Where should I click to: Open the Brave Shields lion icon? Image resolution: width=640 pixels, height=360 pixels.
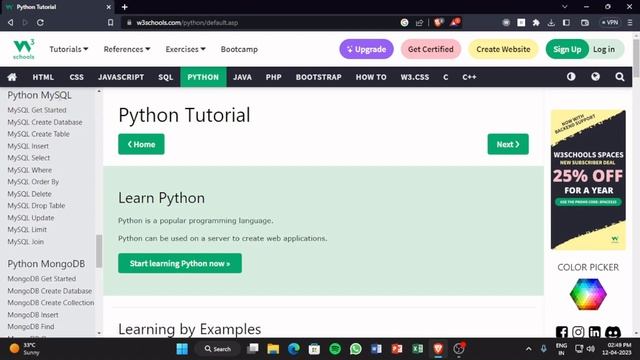[x=438, y=22]
